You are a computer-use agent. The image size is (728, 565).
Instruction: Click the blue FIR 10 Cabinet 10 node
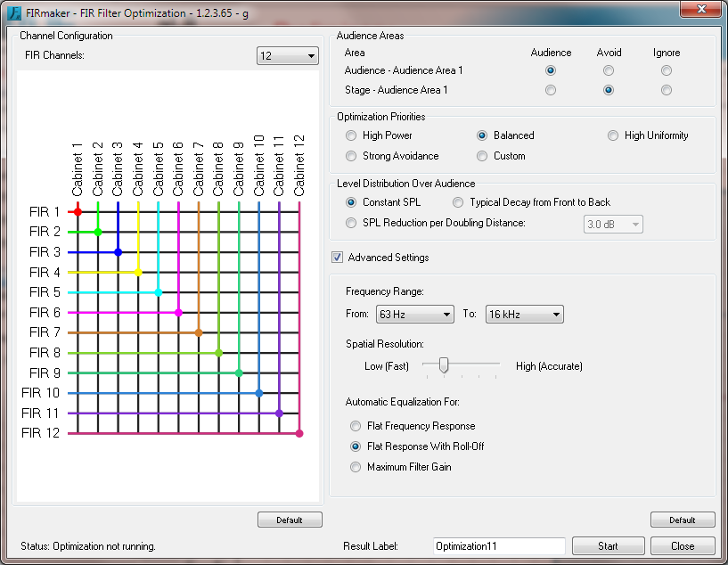(x=259, y=393)
